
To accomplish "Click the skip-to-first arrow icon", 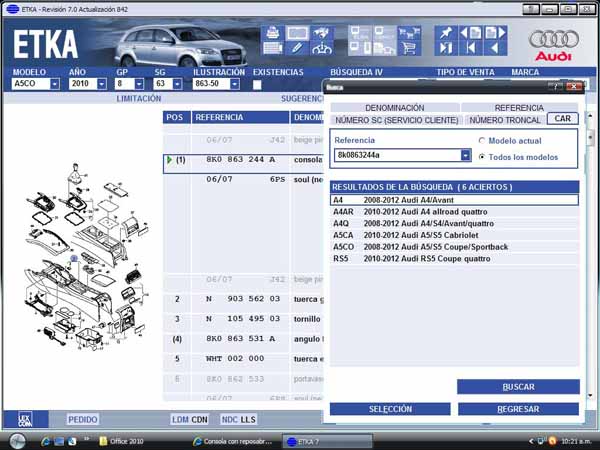I will click(x=471, y=48).
